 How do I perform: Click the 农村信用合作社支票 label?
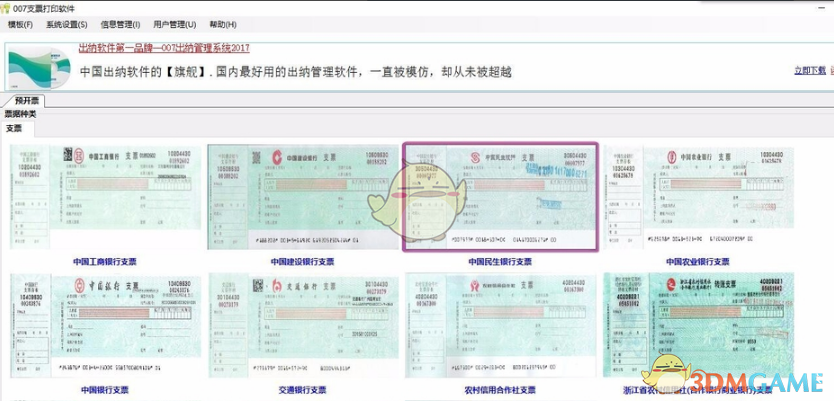point(500,390)
